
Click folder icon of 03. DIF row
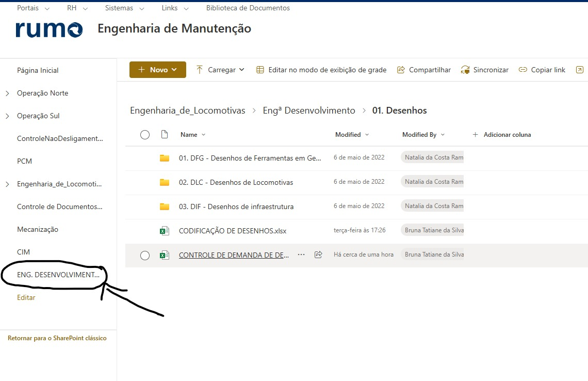coord(164,207)
